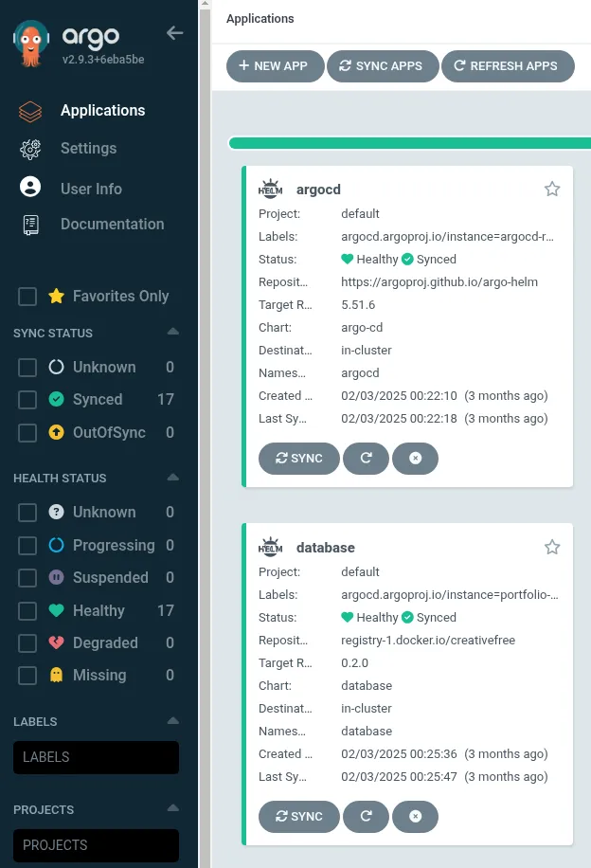Click the NEW APP button
The image size is (591, 868).
275,66
